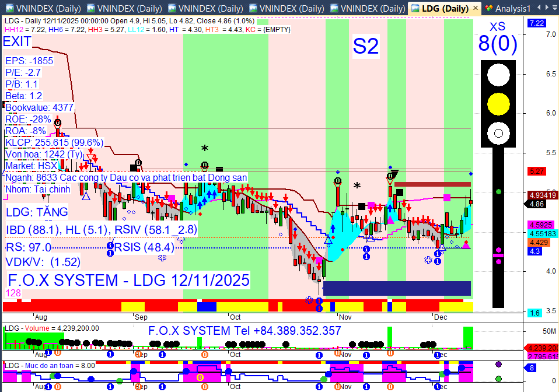This screenshot has height=392, width=559.
Task: Click the red 5.27 price axis label
Action: coord(537,171)
